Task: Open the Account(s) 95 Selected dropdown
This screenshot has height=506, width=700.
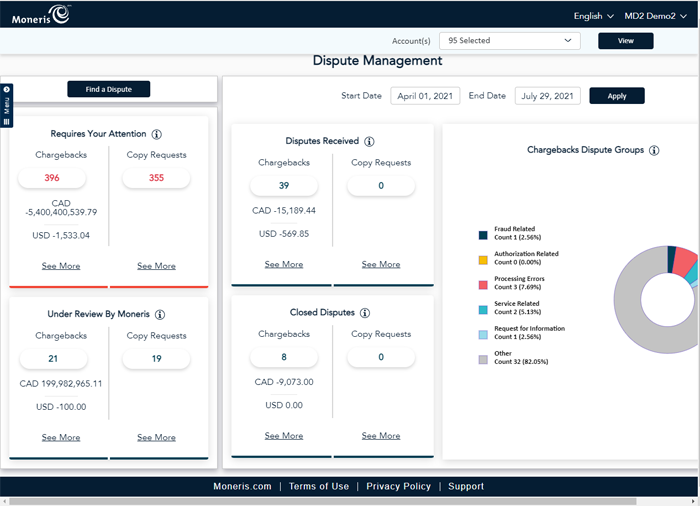Action: click(510, 41)
